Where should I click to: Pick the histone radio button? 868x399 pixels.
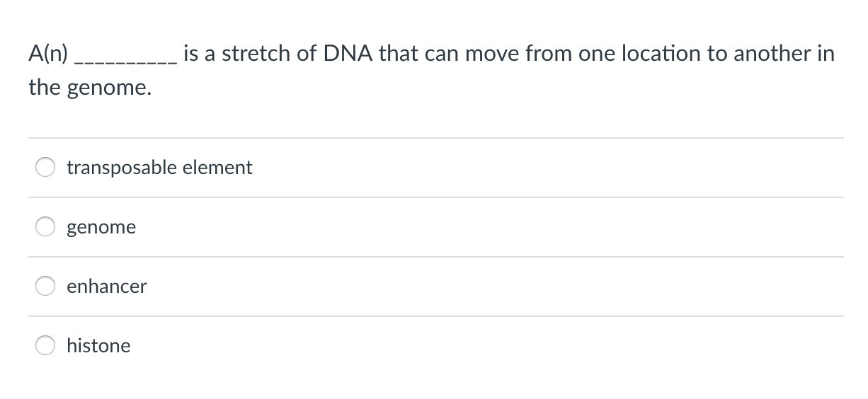pyautogui.click(x=46, y=346)
